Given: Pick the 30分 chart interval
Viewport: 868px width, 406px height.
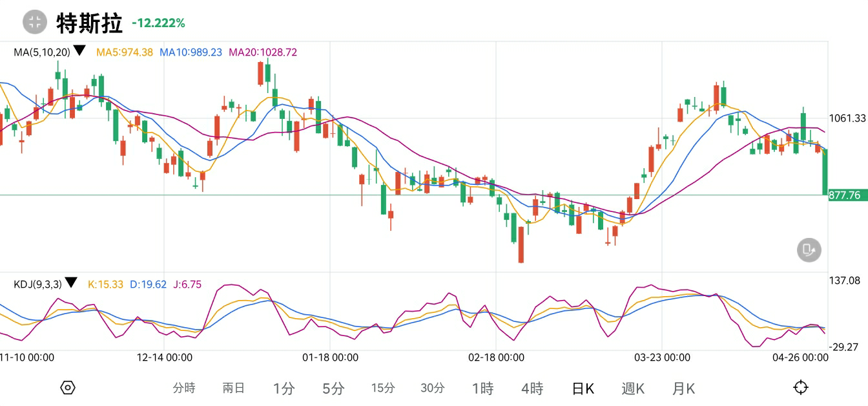Looking at the screenshot, I should 433,389.
